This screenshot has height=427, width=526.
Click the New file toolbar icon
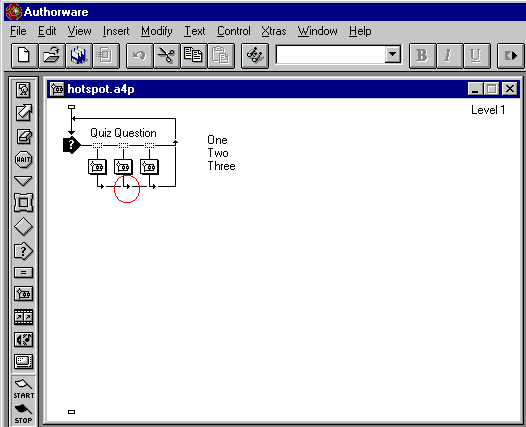click(x=24, y=56)
